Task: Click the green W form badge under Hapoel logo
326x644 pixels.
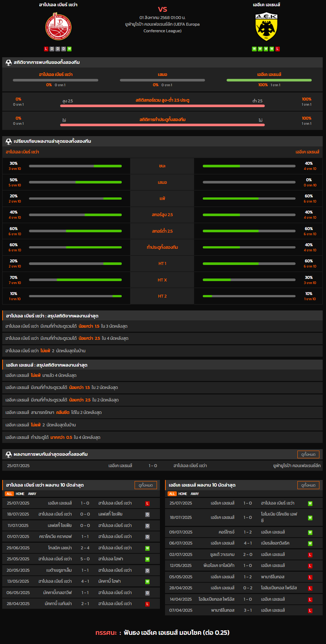Action: click(69, 49)
